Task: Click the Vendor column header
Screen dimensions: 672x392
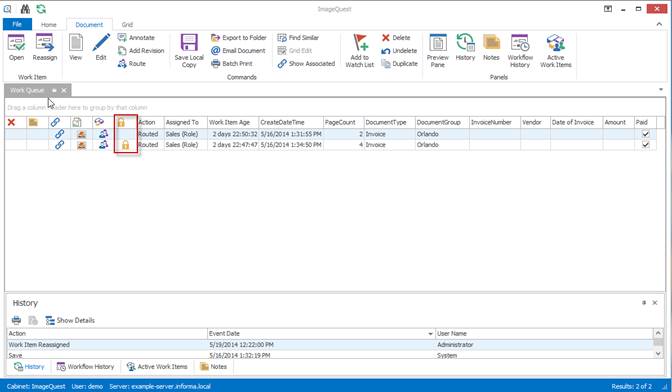Action: pos(535,123)
